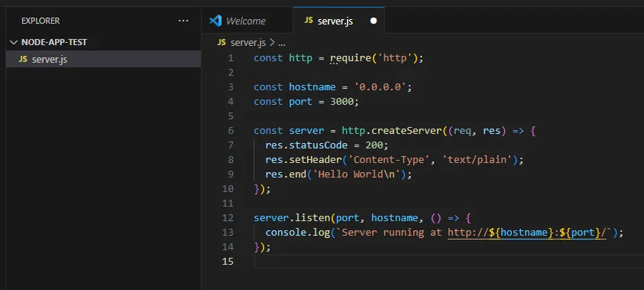This screenshot has height=290, width=644.
Task: Click ${port} in the template string
Action: (x=580, y=233)
